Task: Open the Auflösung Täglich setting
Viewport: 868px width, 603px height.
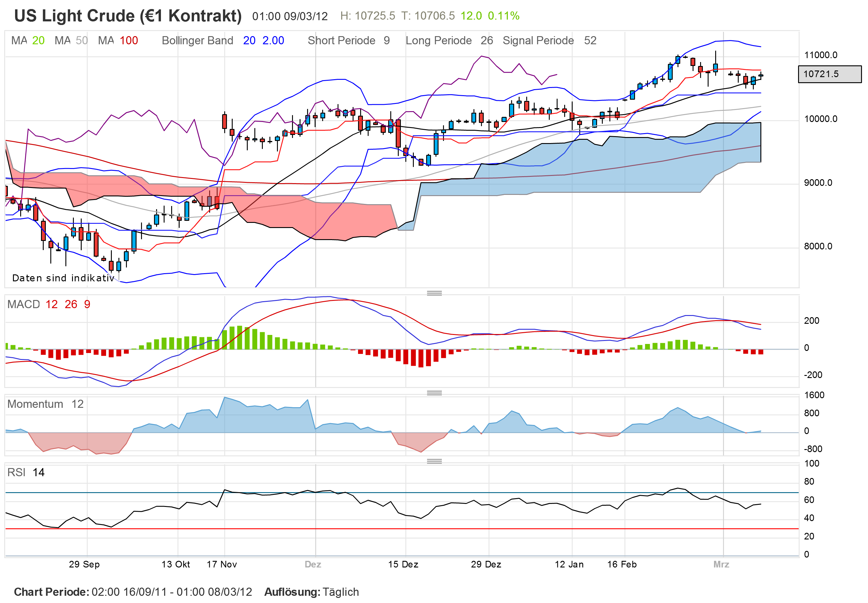Action: click(x=341, y=592)
